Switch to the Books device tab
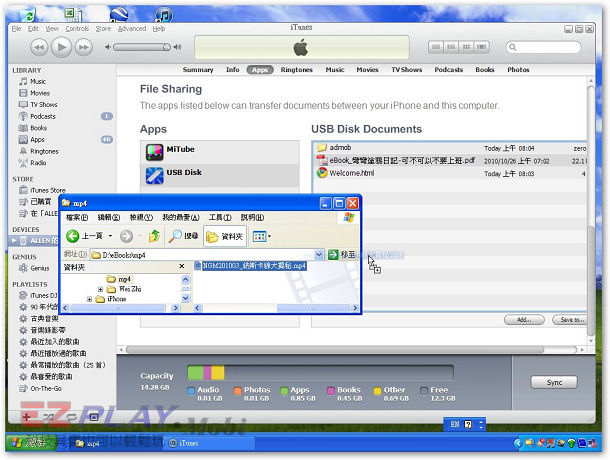 tap(485, 70)
